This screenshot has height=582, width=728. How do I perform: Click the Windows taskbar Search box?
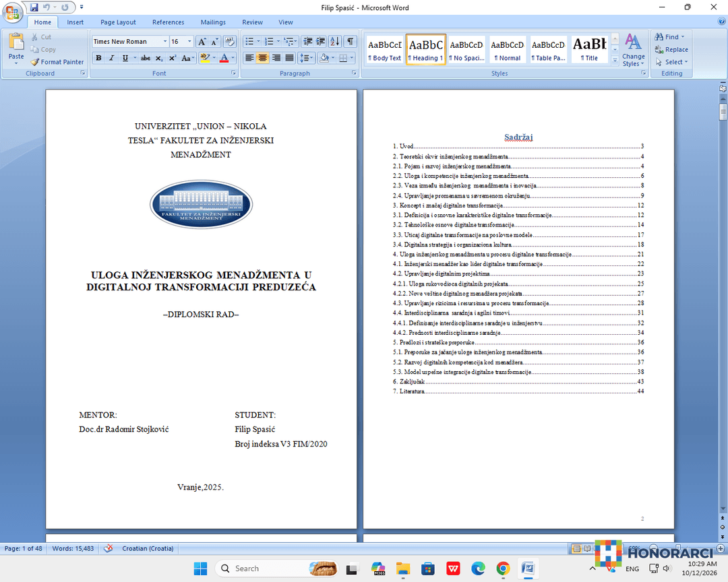277,569
